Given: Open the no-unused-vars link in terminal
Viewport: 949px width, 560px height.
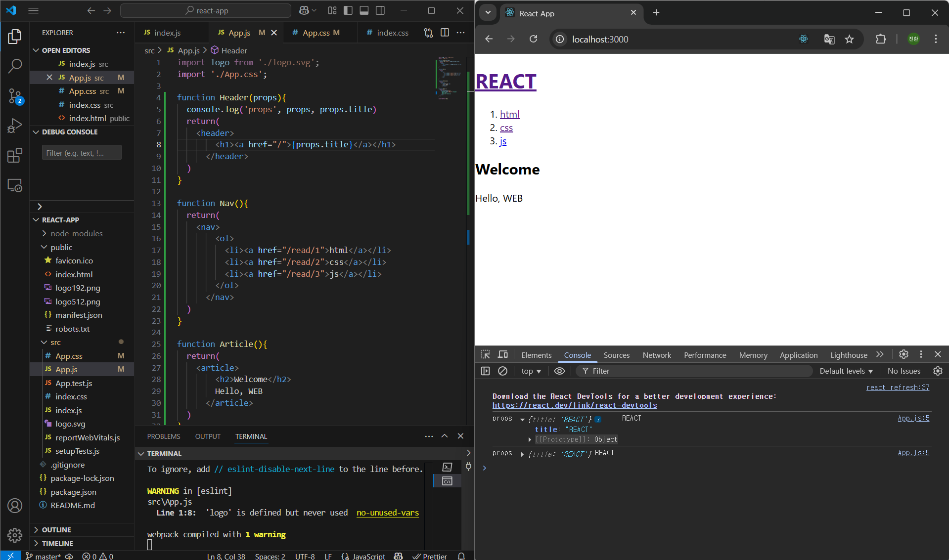Looking at the screenshot, I should point(387,513).
